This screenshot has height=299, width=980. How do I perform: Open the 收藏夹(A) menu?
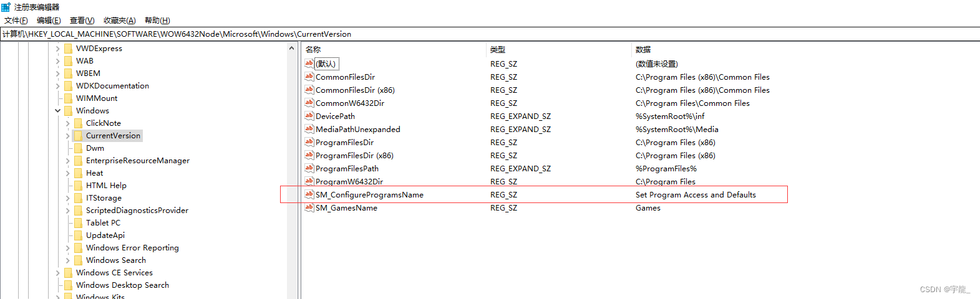[x=119, y=21]
